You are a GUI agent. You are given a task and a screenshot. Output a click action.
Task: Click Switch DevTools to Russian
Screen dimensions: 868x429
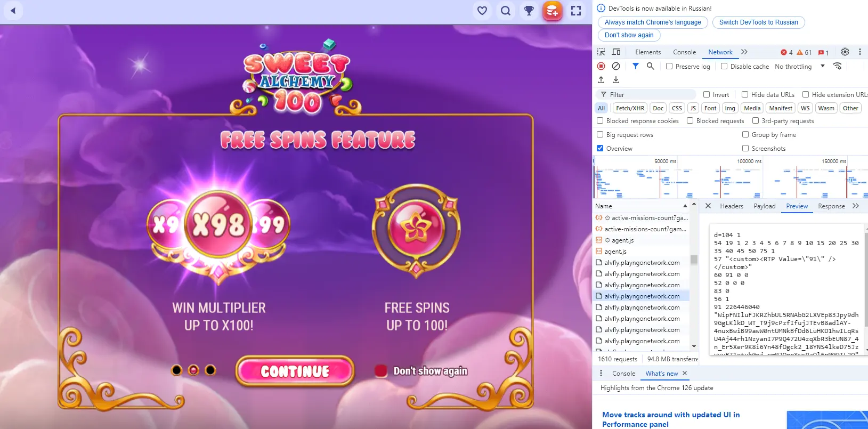(x=759, y=22)
